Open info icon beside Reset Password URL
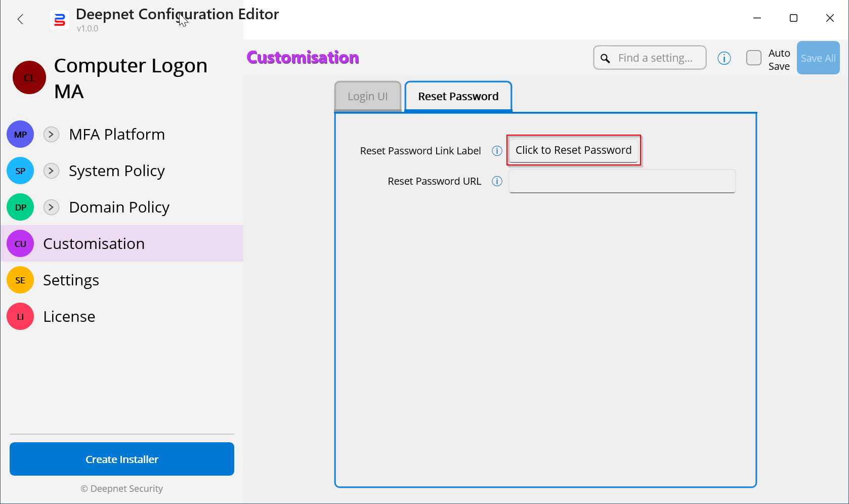 pyautogui.click(x=497, y=181)
